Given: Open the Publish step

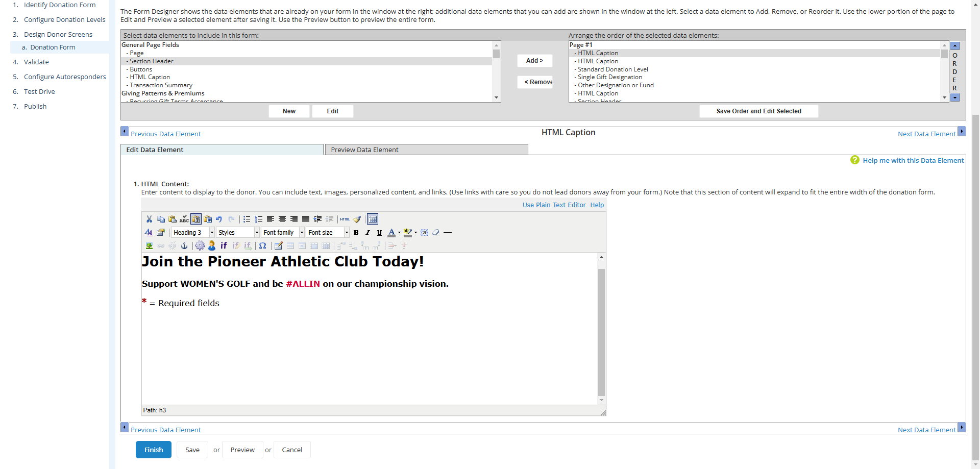Looking at the screenshot, I should (x=35, y=106).
